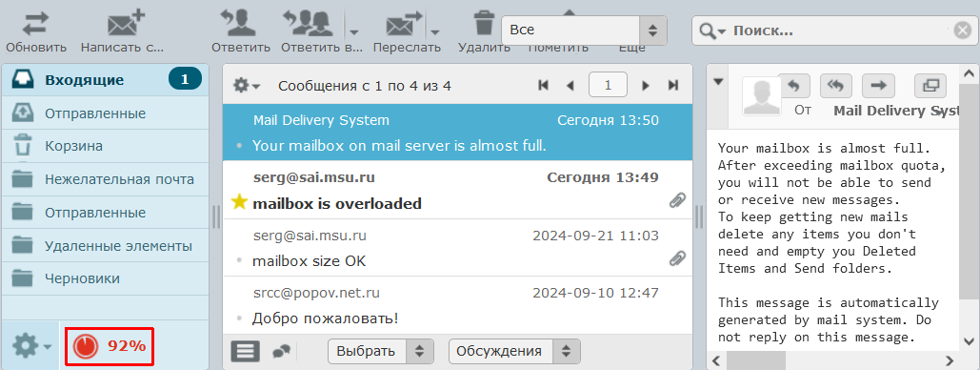Click the page number input field
980x370 pixels.
609,85
